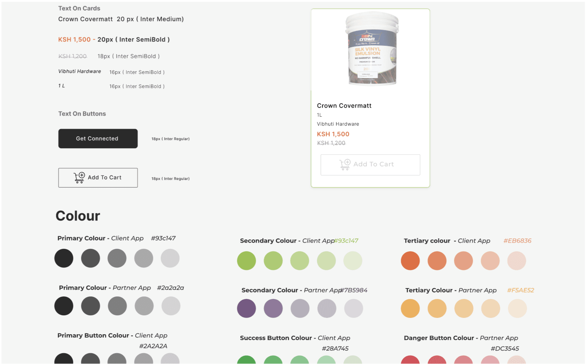Choose the darkest purple Partner App swatch

pos(246,308)
